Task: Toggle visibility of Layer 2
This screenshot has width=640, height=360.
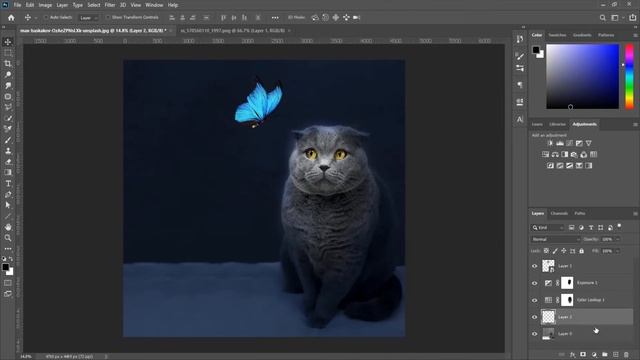Action: (535, 317)
